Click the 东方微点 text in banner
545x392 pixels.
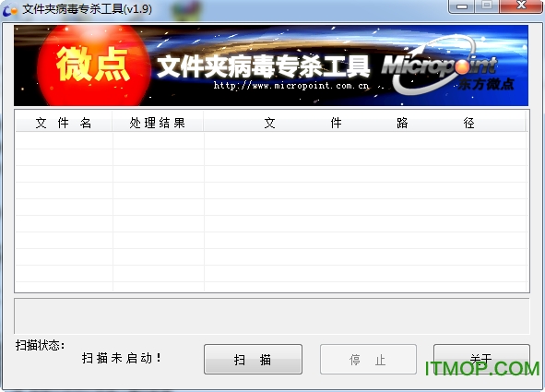(x=486, y=85)
